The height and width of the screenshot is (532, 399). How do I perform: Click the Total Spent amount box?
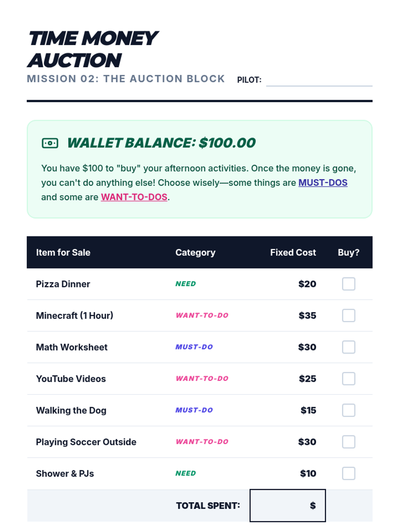tap(288, 505)
